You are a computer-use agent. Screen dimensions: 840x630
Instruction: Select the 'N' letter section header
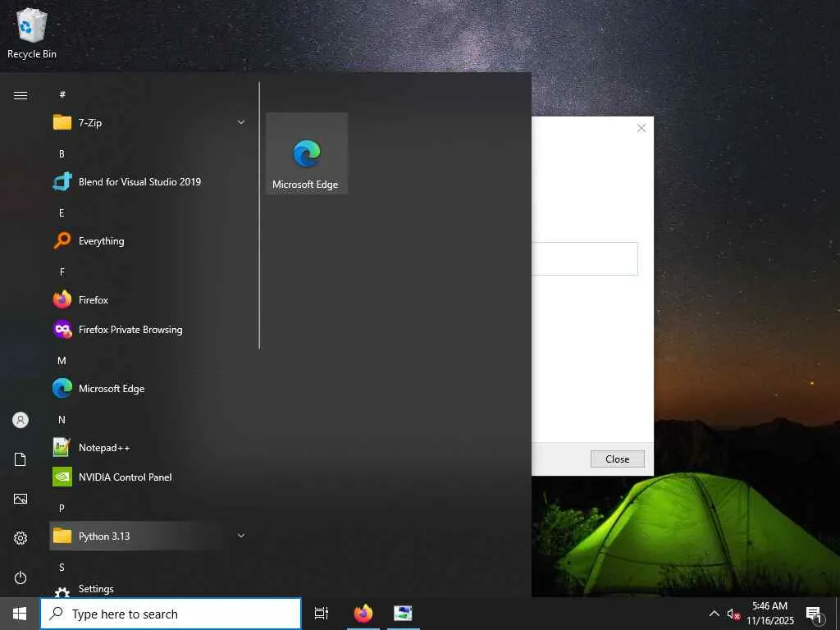(62, 420)
